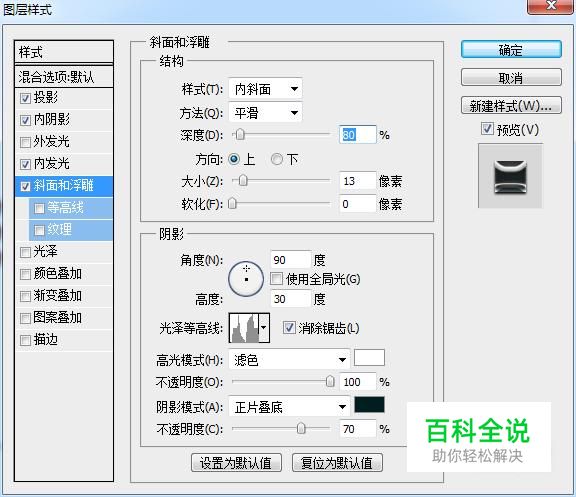576x497 pixels.
Task: Click the 软化 soften slider handle
Action: (232, 204)
